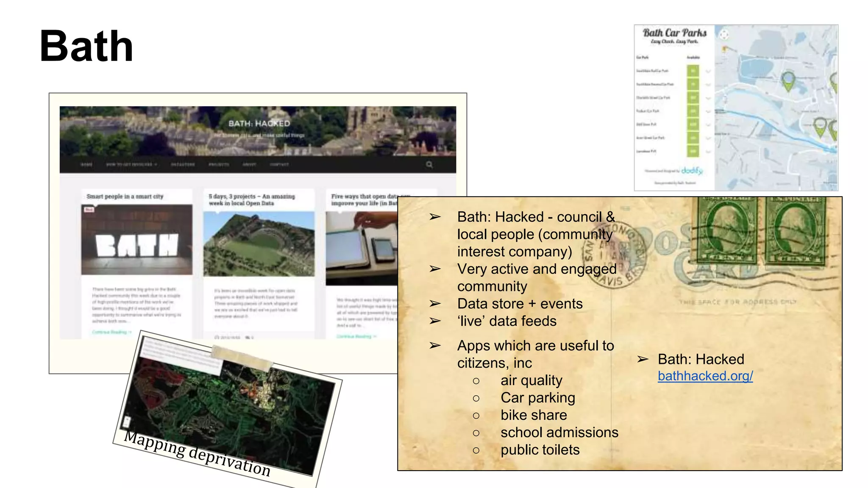This screenshot has height=488, width=868.
Task: Click the 'air quality' sub-bullet
Action: [x=531, y=380]
